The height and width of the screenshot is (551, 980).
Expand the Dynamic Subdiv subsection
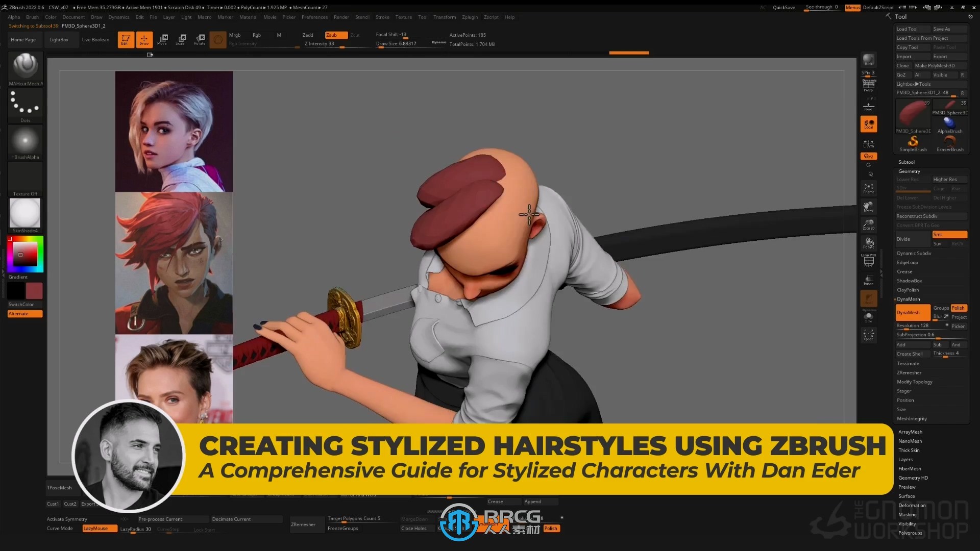pos(914,254)
